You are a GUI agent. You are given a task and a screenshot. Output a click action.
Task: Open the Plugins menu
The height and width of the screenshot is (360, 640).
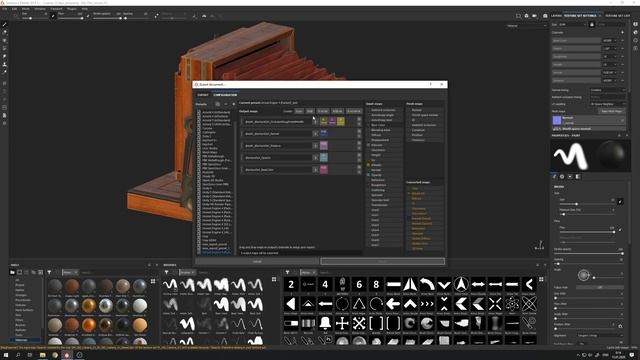[71, 9]
